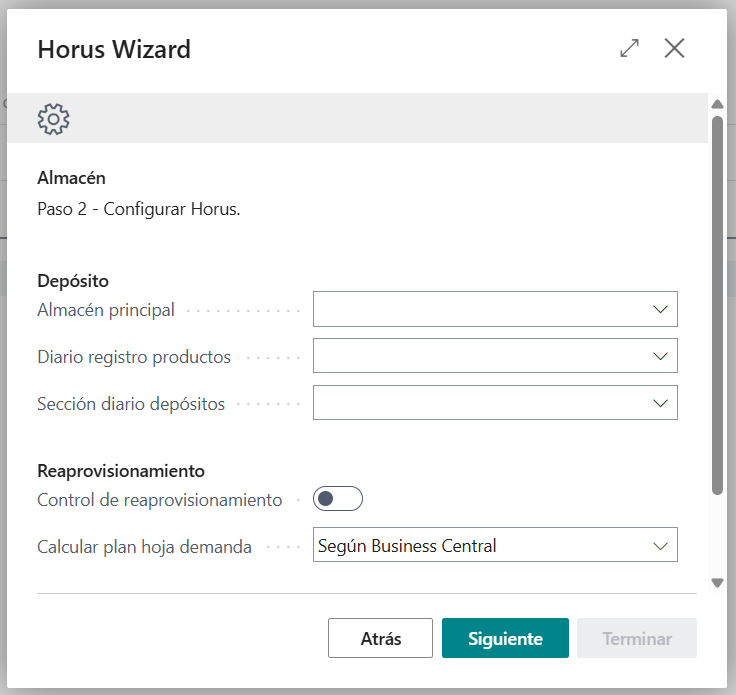Click the Almacén principal label
The width and height of the screenshot is (736, 695).
pos(106,310)
